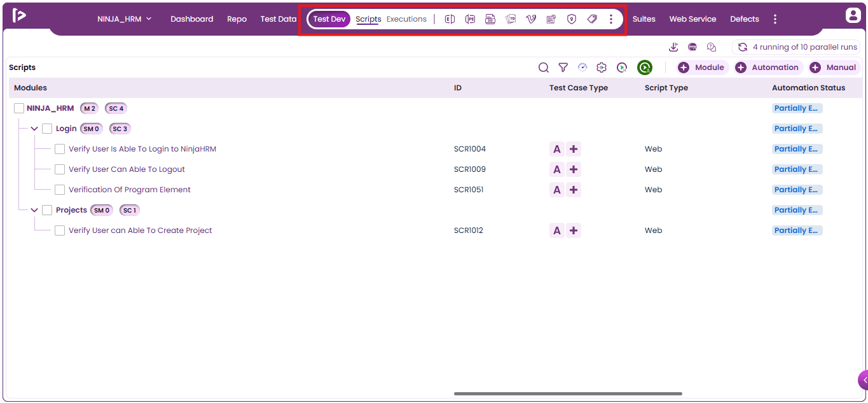Screen dimensions: 868x403
Task: Open the filter funnel icon
Action: point(563,67)
